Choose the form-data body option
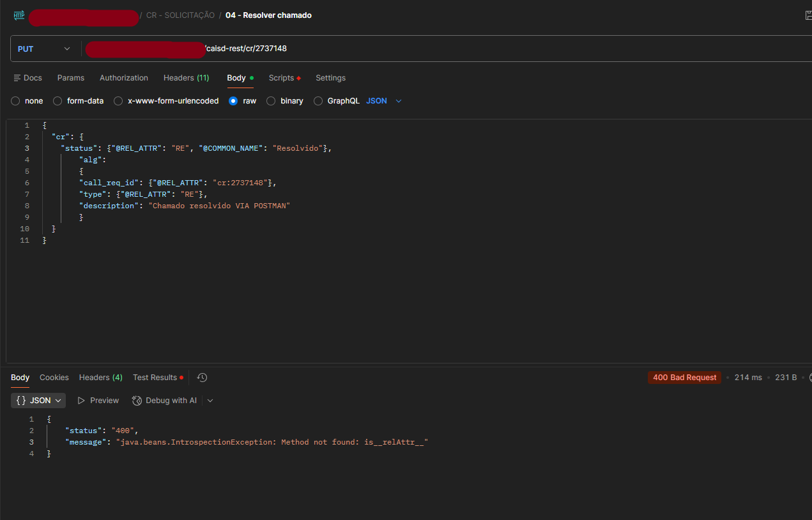812x520 pixels. (x=57, y=101)
